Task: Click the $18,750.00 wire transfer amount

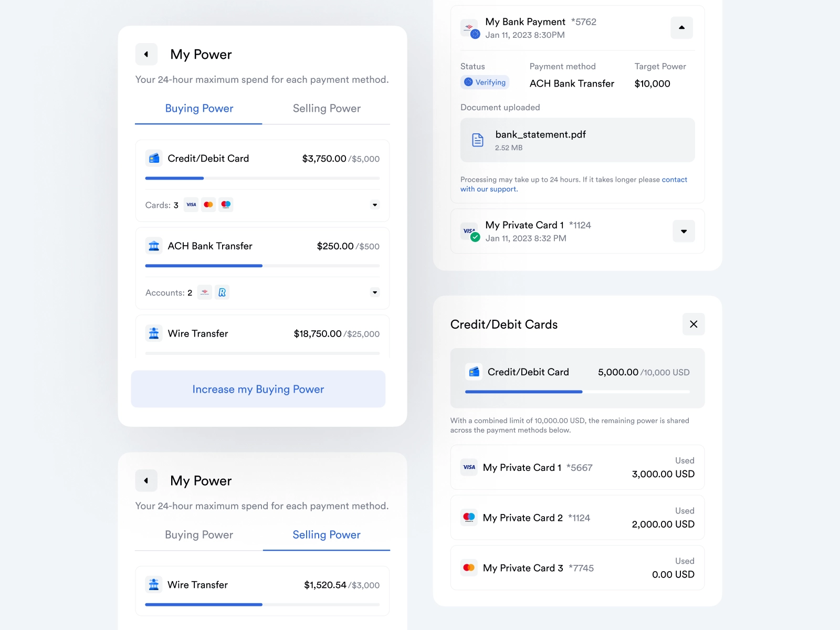Action: click(x=318, y=334)
